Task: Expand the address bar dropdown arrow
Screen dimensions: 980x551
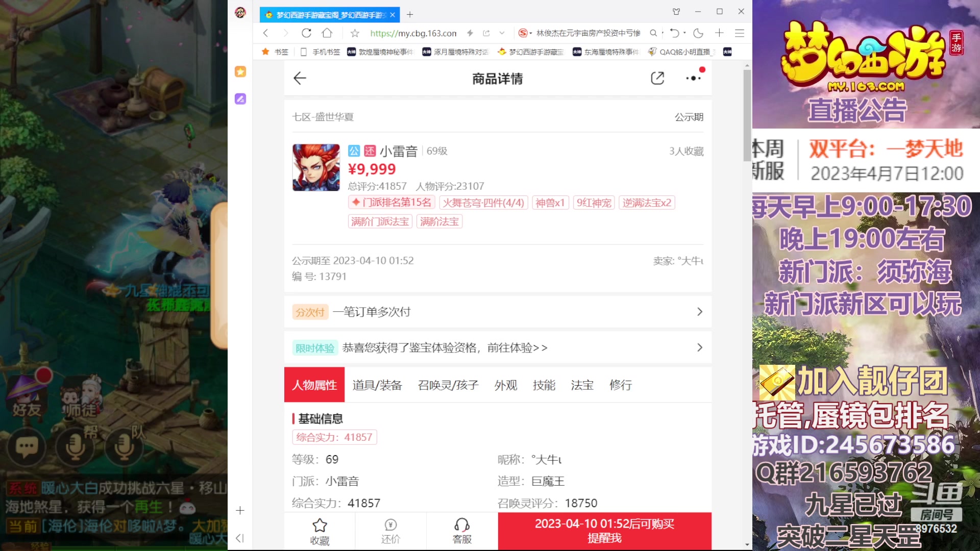Action: tap(502, 33)
